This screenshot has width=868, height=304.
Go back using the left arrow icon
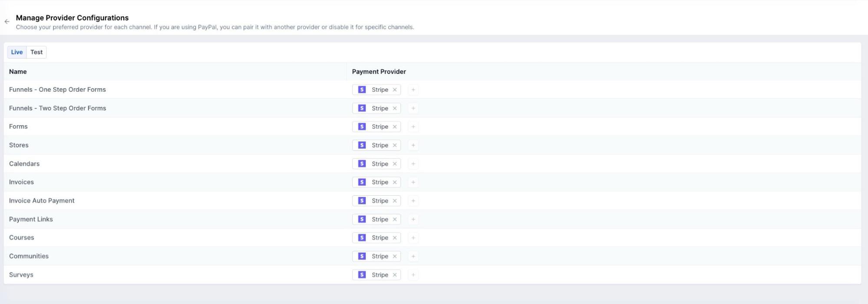coord(7,21)
